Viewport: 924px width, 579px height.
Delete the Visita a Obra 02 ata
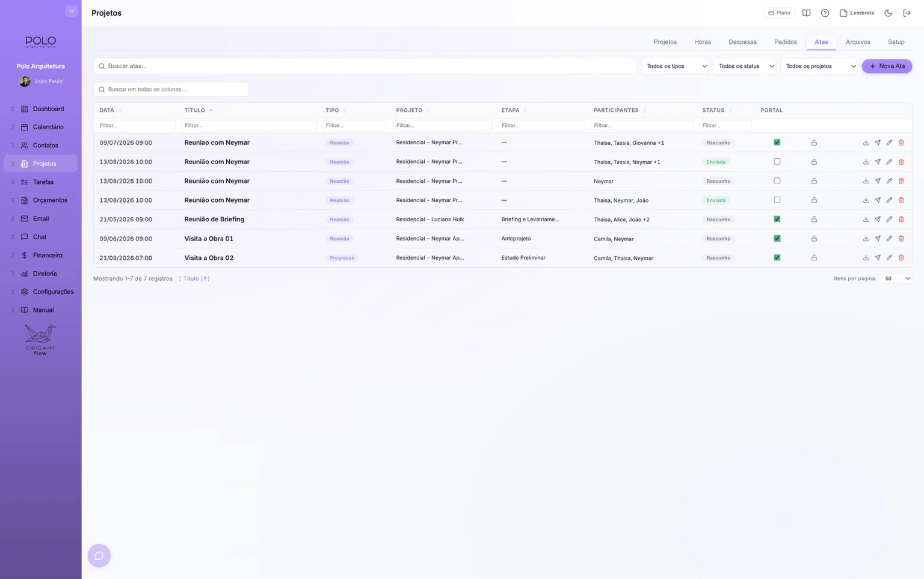pyautogui.click(x=901, y=258)
